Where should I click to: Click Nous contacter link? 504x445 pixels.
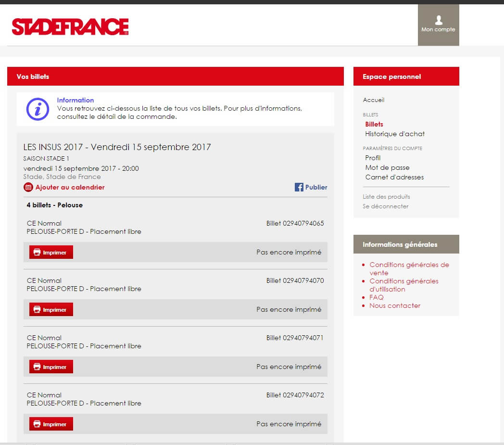pos(395,305)
